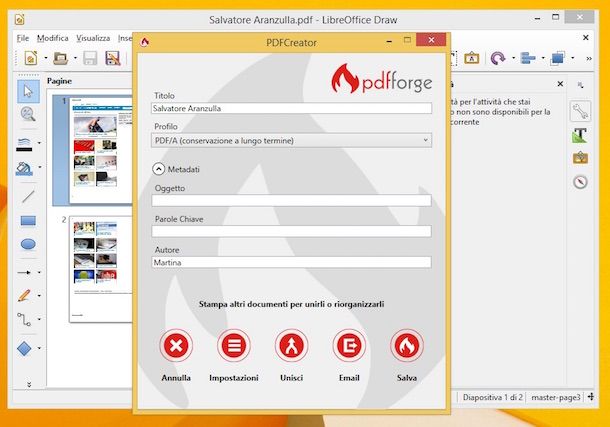Open the sidebar Styles T icon
The image size is (610, 427).
[x=580, y=135]
